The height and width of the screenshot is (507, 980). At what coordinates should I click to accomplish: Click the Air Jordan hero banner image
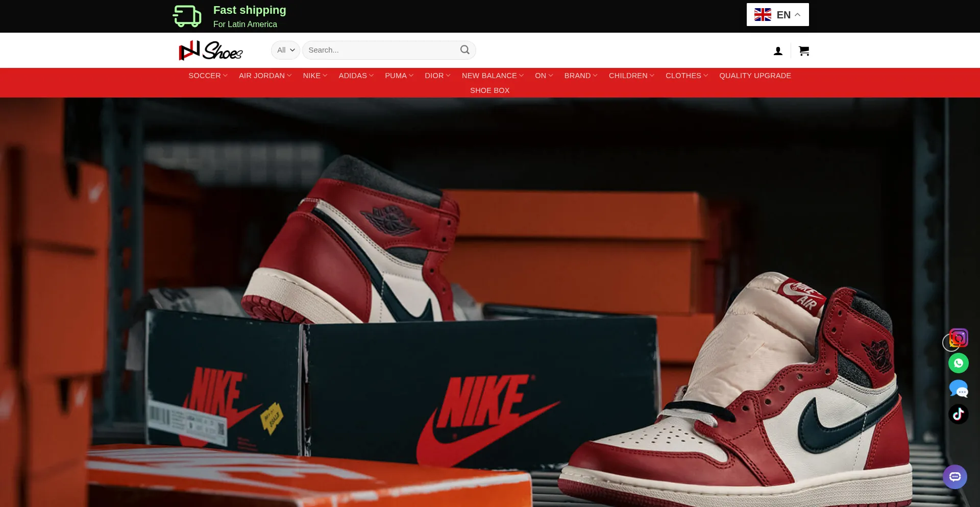[490, 302]
